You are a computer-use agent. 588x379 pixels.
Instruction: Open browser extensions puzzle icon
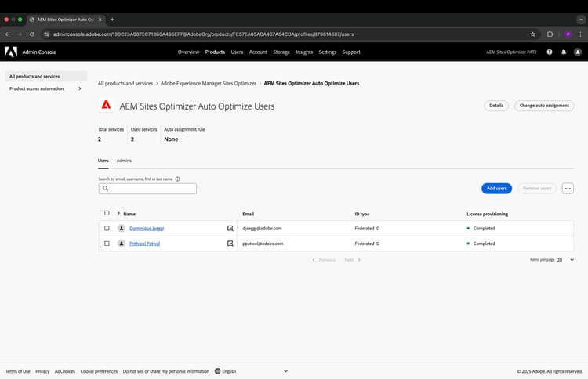pos(550,34)
